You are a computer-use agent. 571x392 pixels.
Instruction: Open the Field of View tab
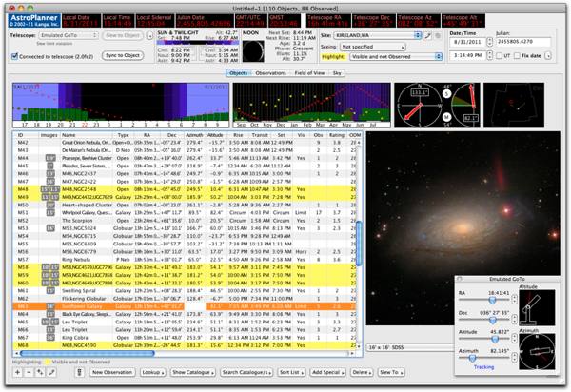click(x=311, y=72)
